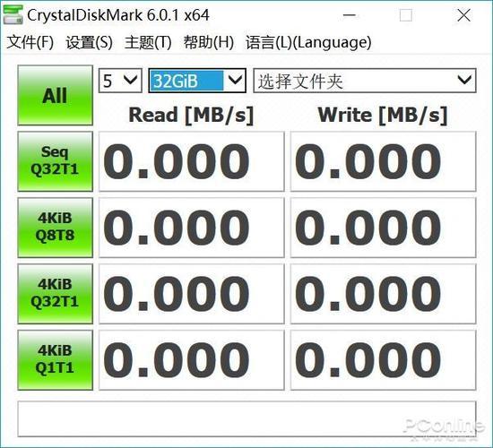Click the Seq Q32T1 write result field
The width and height of the screenshot is (493, 448).
[x=384, y=161]
